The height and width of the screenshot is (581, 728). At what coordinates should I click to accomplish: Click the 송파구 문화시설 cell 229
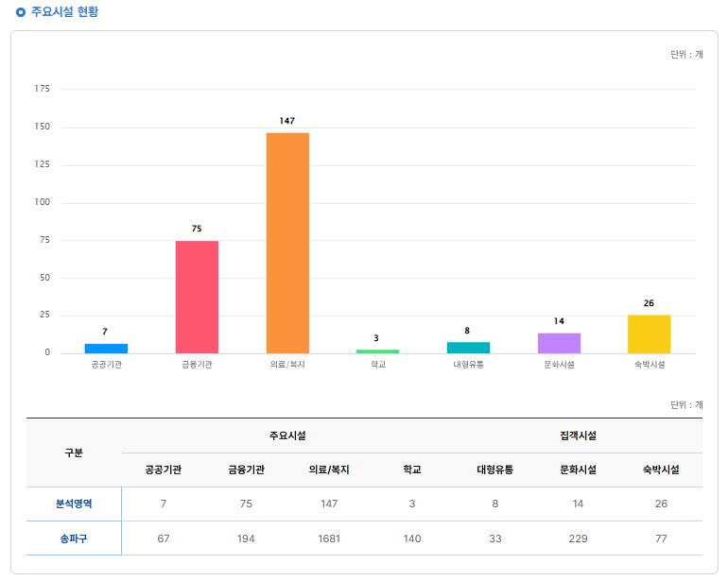tap(578, 538)
